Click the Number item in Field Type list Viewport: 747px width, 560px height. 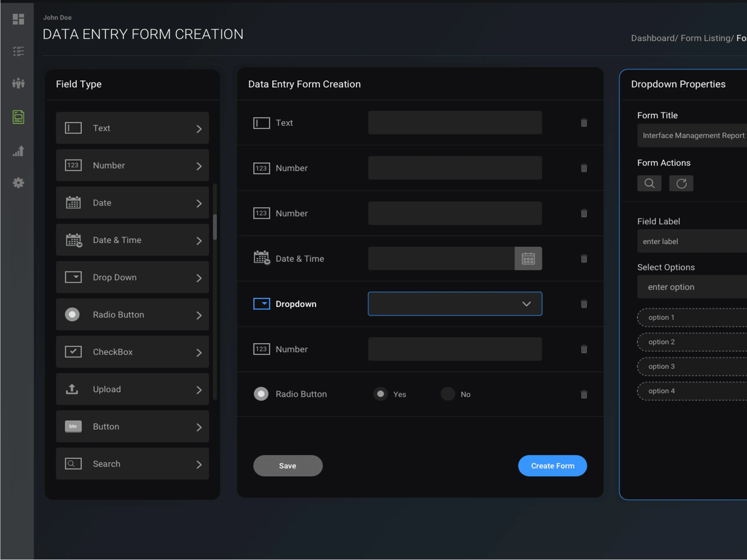[132, 165]
